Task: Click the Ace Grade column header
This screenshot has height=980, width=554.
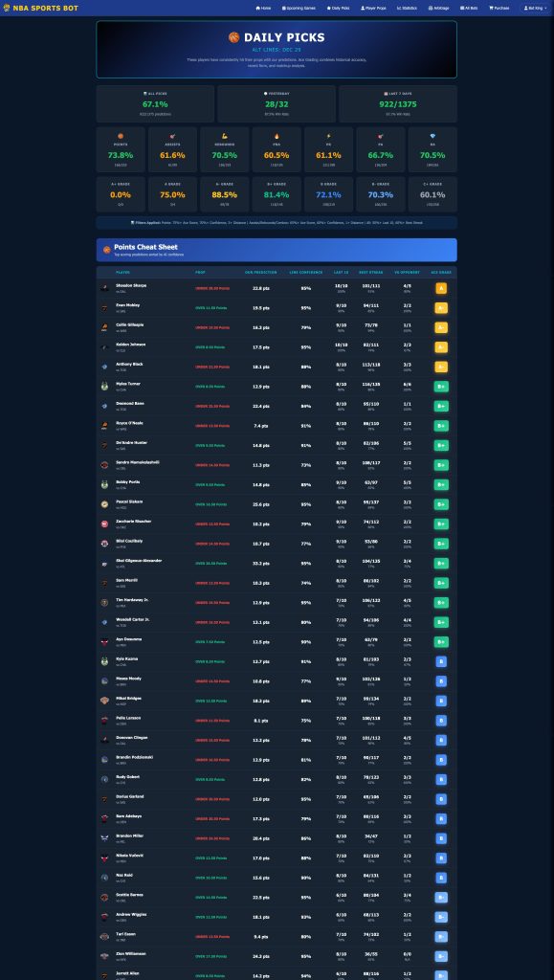Action: click(440, 273)
